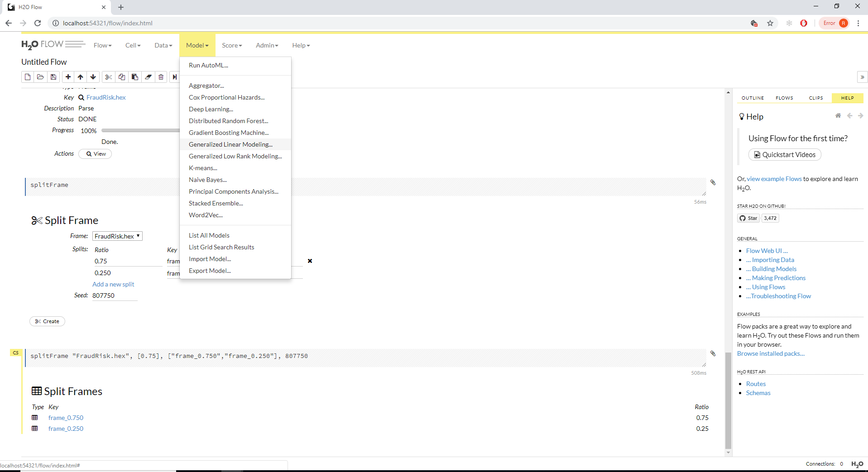
Task: Run cell and advance with the skip icon
Action: (x=175, y=77)
